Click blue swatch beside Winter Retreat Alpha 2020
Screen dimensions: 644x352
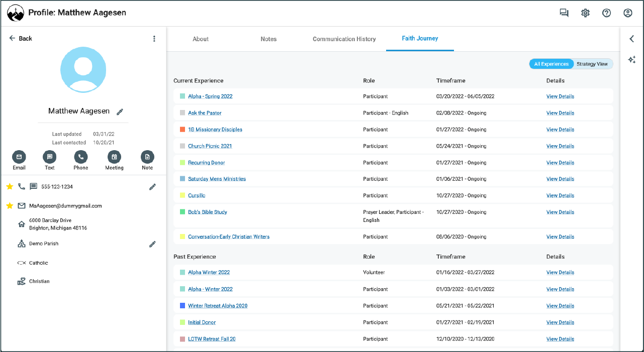click(x=182, y=306)
